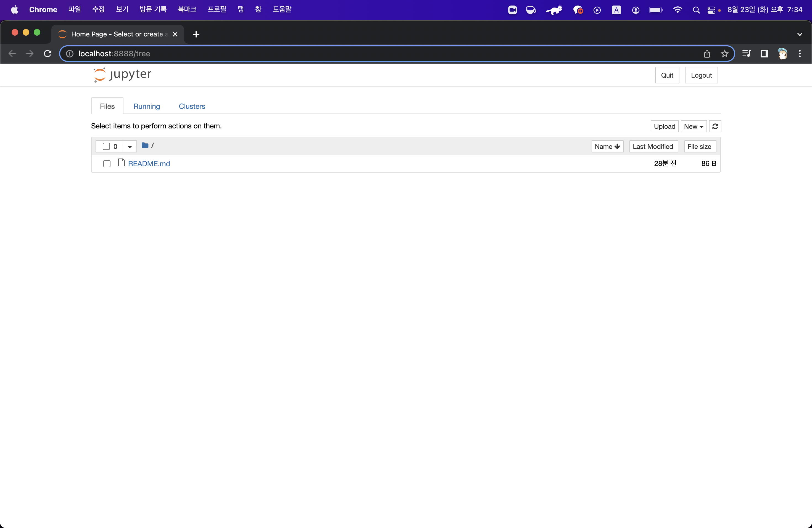Switch to the Clusters tab
Image resolution: width=812 pixels, height=528 pixels.
[x=192, y=106]
